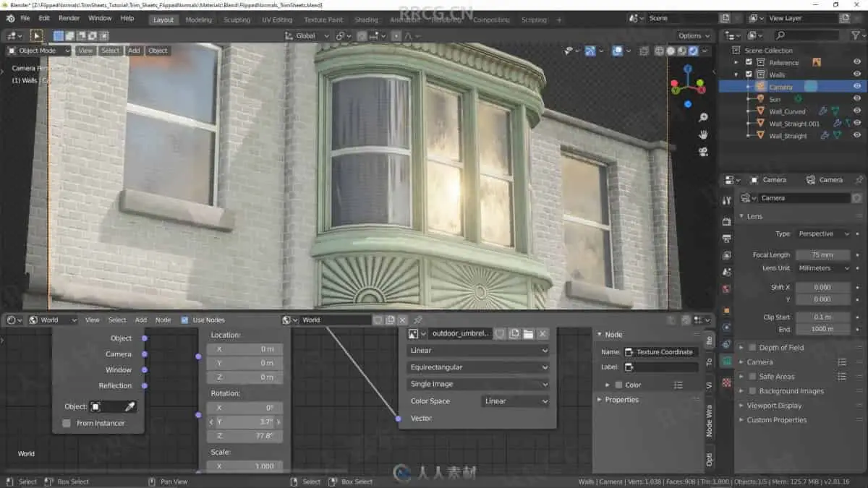Image resolution: width=868 pixels, height=488 pixels.
Task: Switch to the Shading workspace tab
Action: [x=366, y=20]
